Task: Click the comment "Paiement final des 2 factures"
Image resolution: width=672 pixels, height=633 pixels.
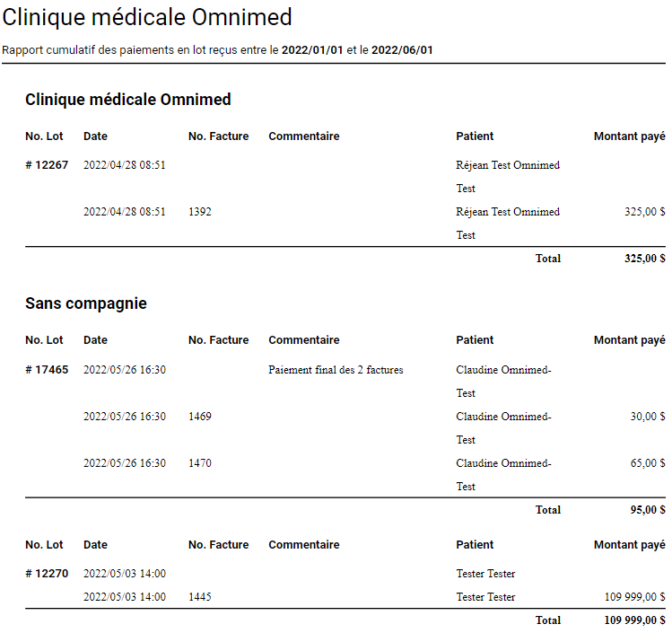Action: pyautogui.click(x=336, y=370)
